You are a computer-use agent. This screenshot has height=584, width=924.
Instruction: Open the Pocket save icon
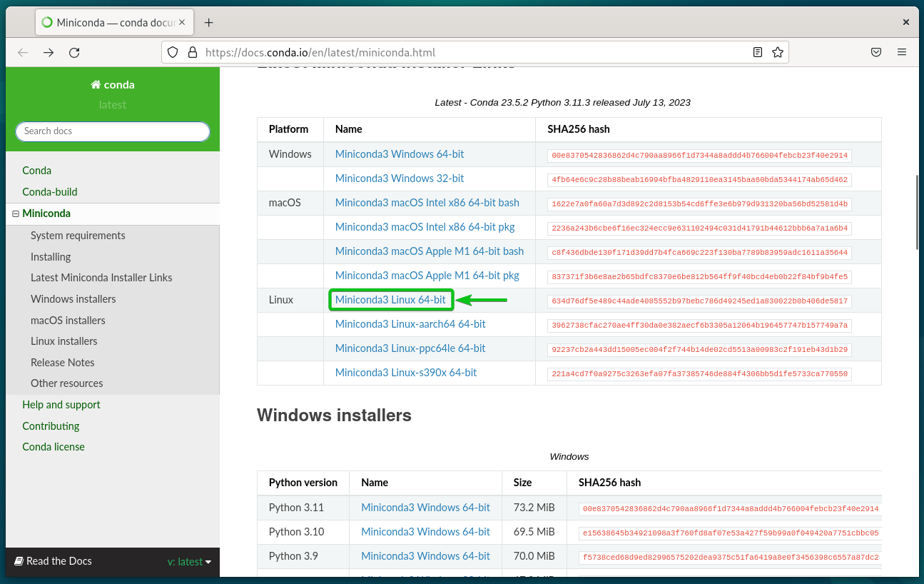(x=876, y=52)
